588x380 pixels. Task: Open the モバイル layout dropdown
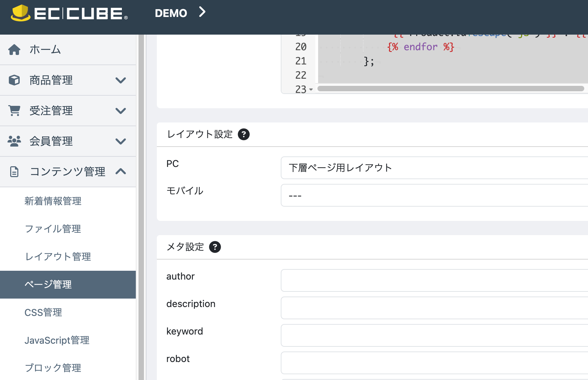[x=434, y=195]
